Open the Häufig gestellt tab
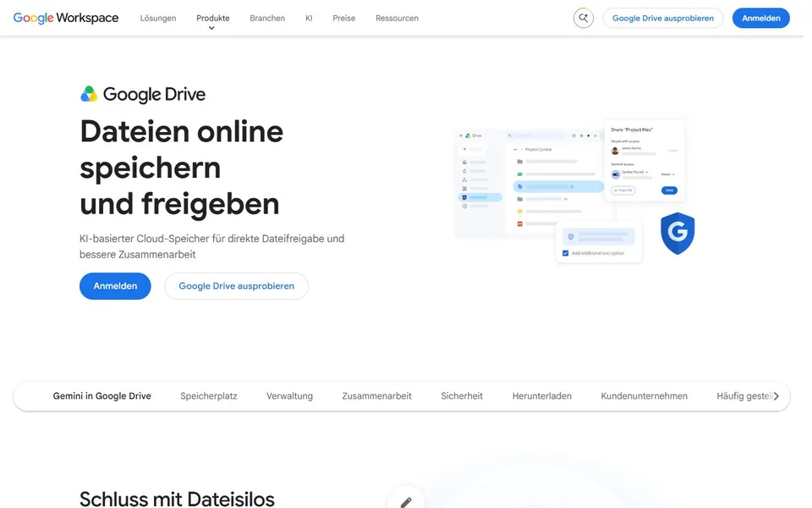This screenshot has width=812, height=508. 743,396
